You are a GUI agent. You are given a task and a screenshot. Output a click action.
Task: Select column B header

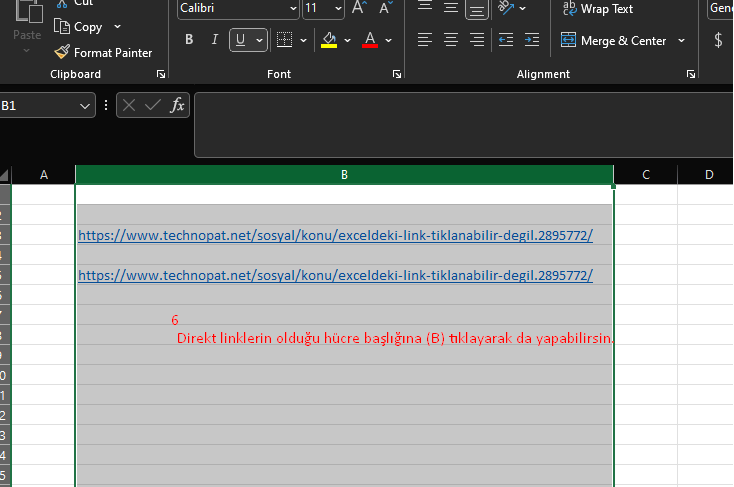[x=344, y=175]
